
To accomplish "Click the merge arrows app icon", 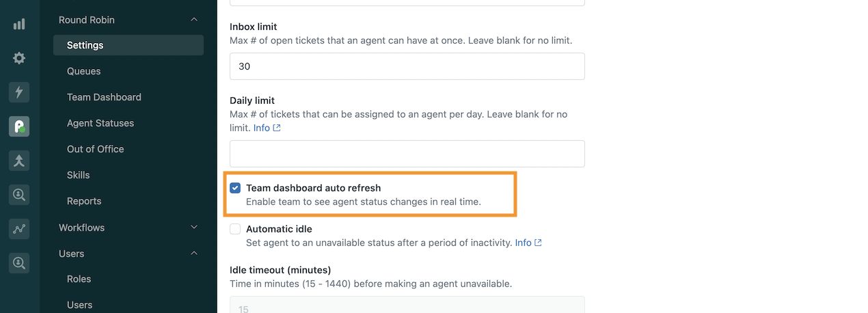I will pyautogui.click(x=19, y=161).
